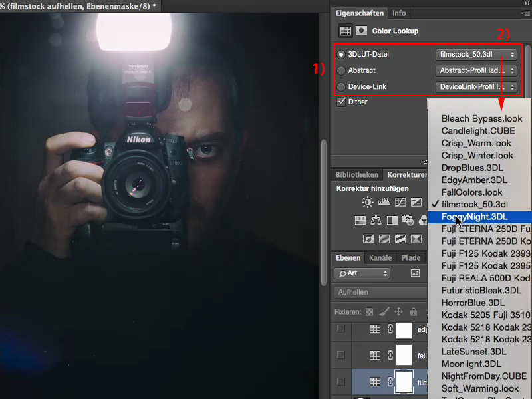This screenshot has height=399, width=532.
Task: Show the film layer via visibility box
Action: click(x=341, y=382)
